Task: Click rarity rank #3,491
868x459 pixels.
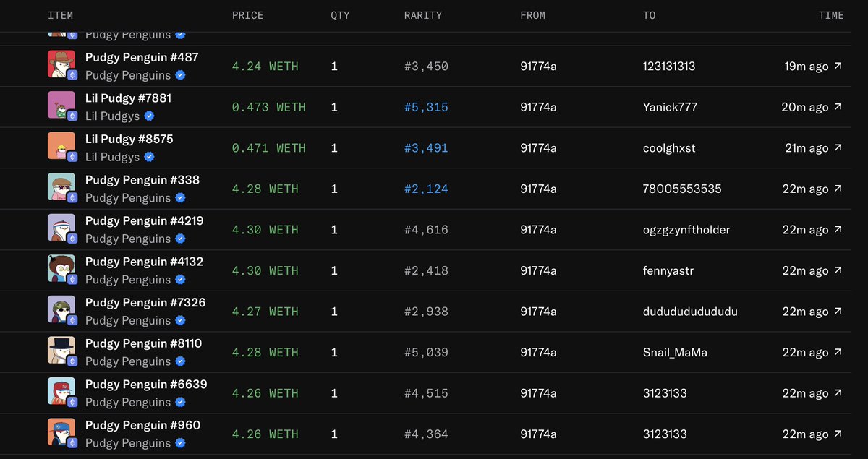Action: click(x=426, y=147)
